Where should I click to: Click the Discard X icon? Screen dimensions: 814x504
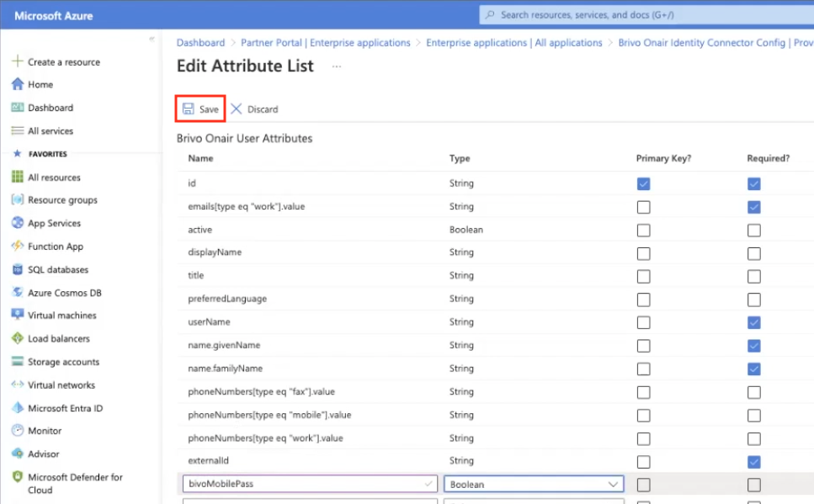click(237, 109)
